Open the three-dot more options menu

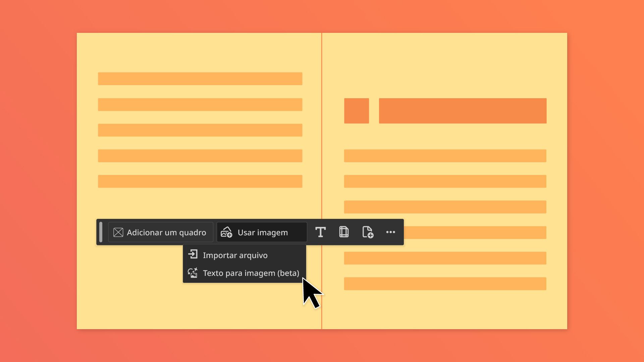coord(390,232)
